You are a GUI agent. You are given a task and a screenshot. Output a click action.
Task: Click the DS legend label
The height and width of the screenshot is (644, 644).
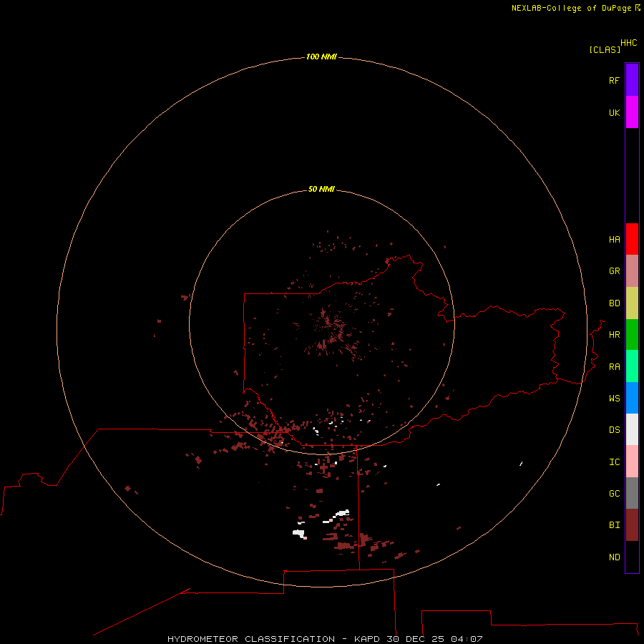(x=615, y=429)
